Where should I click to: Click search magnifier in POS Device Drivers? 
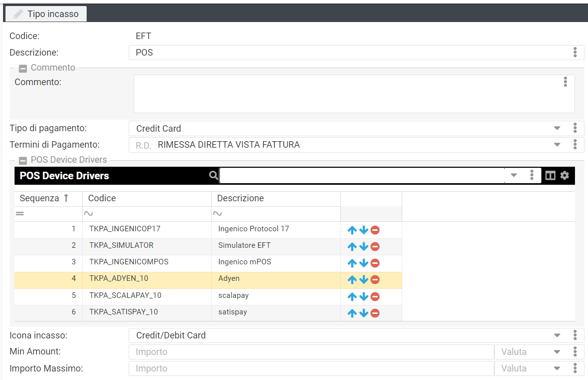click(x=214, y=175)
